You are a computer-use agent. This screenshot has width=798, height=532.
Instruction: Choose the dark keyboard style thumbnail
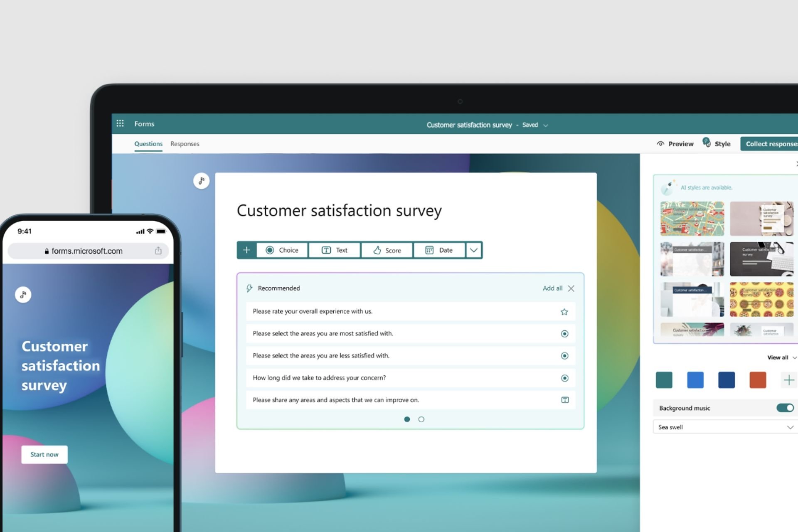[x=761, y=259]
